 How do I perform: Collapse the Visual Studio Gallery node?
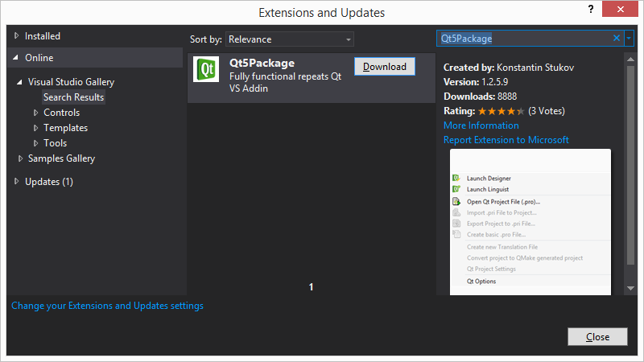19,82
